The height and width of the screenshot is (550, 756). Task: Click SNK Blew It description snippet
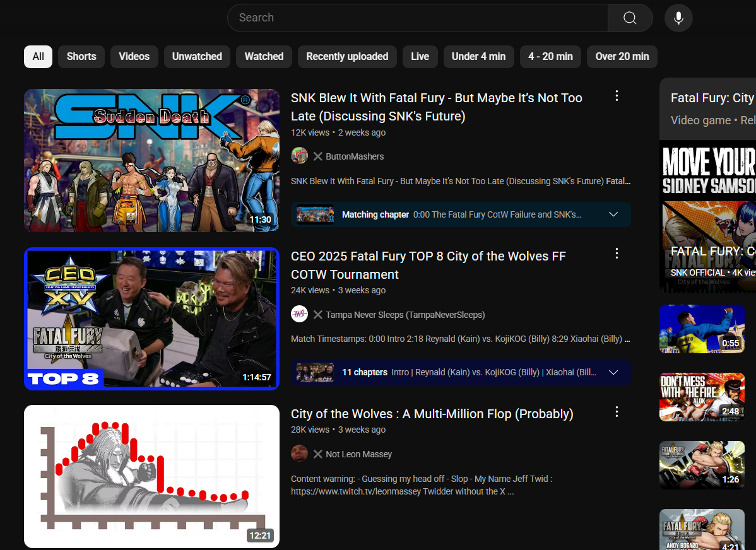point(461,181)
